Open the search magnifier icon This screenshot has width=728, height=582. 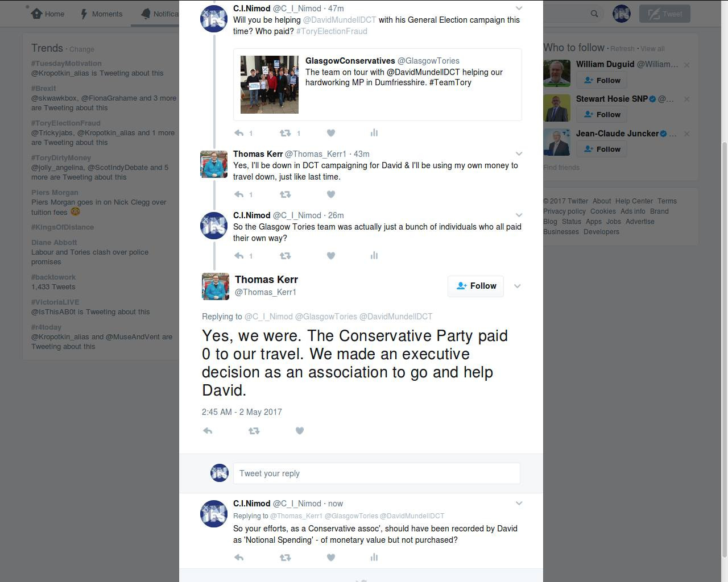[x=594, y=14]
